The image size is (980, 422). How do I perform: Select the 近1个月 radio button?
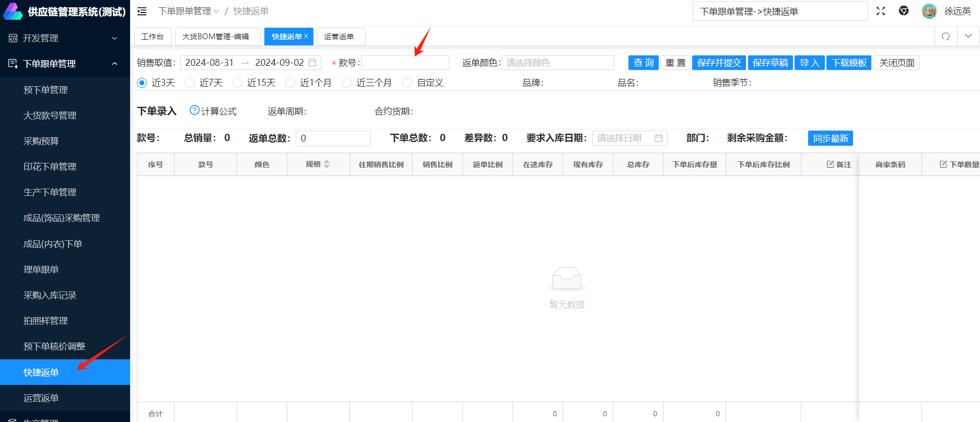[290, 83]
